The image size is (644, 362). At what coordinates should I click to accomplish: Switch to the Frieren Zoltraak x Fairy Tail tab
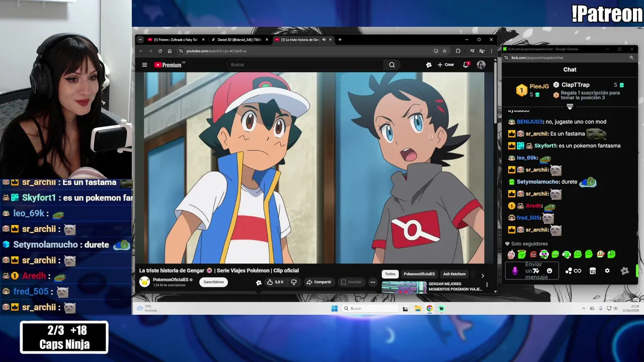[x=176, y=40]
